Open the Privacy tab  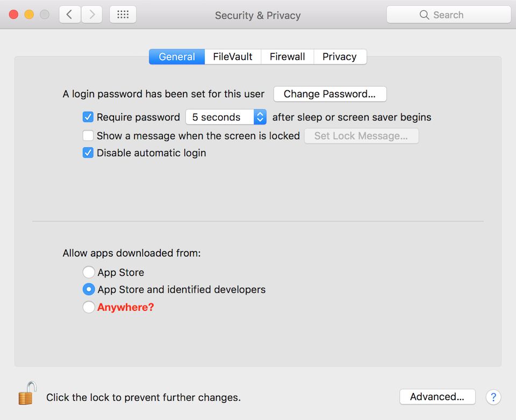point(340,56)
